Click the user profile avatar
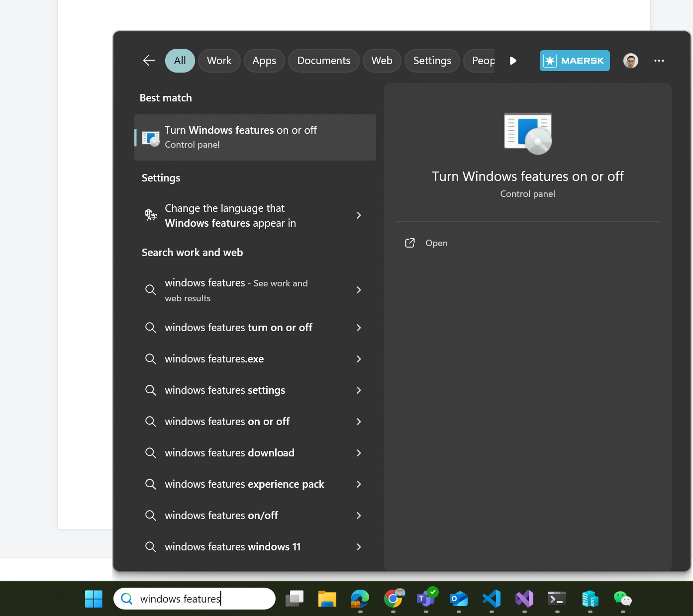This screenshot has height=616, width=693. point(630,61)
